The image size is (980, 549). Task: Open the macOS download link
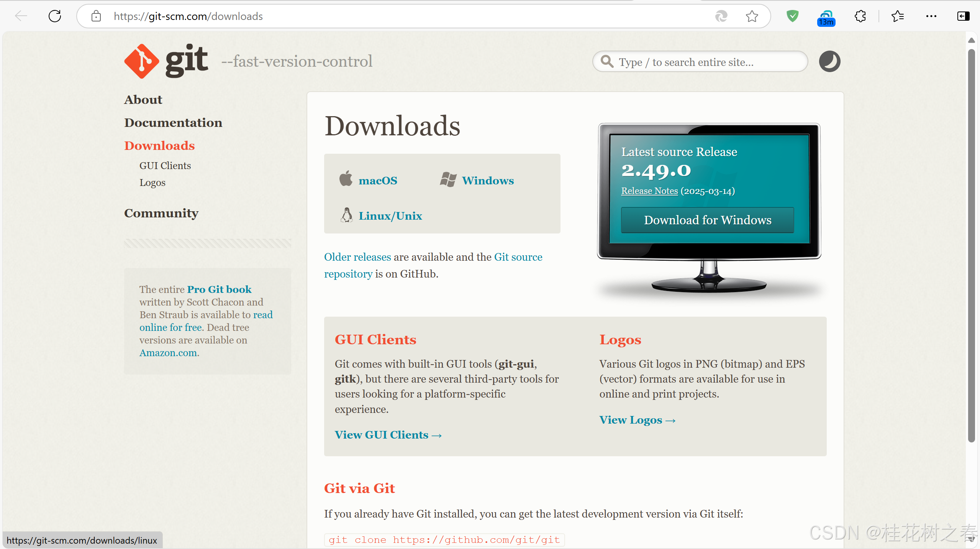point(378,181)
